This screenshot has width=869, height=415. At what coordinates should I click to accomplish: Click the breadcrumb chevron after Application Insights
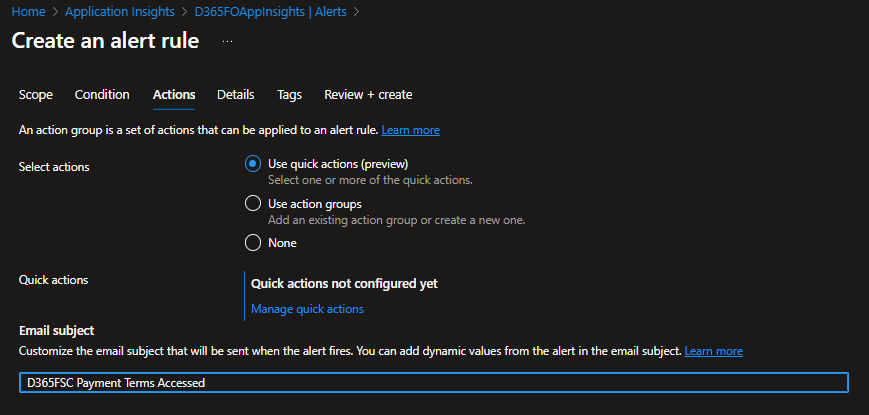pyautogui.click(x=181, y=12)
